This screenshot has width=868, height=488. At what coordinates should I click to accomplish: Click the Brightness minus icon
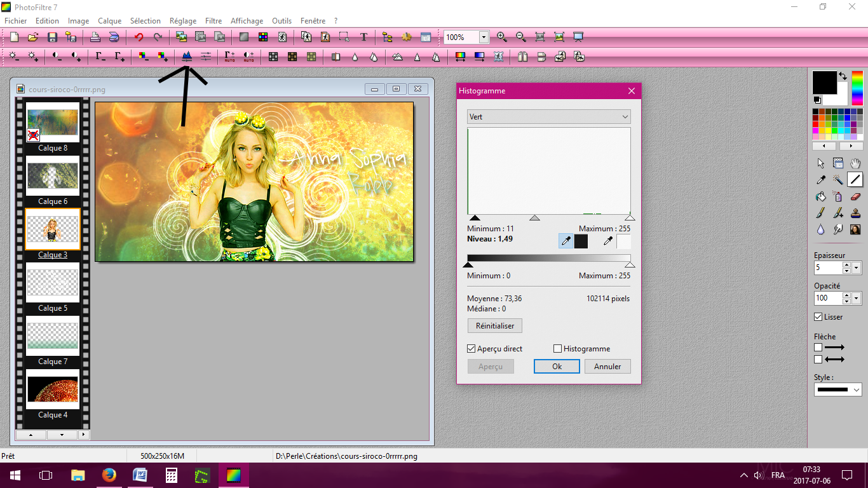coord(14,57)
